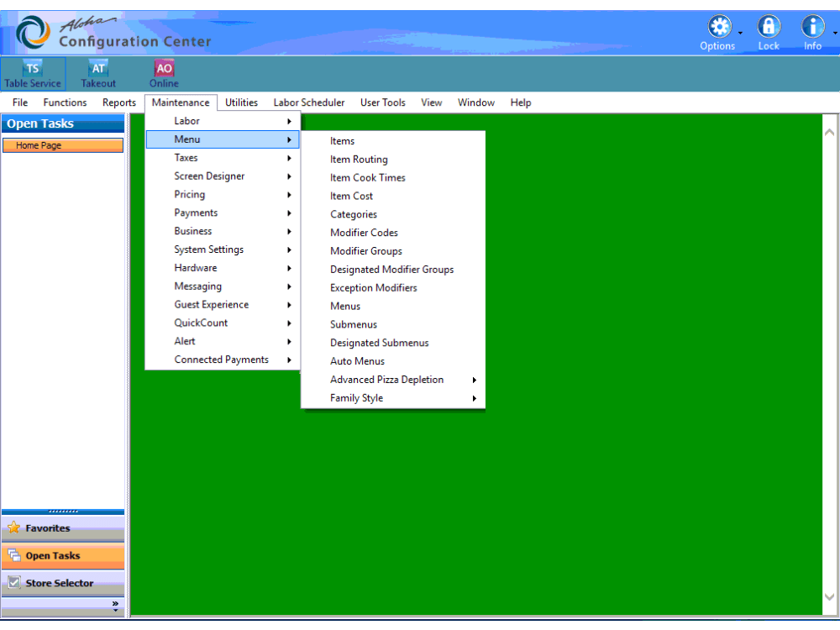Select QuickCount menu entry
This screenshot has width=840, height=630.
pyautogui.click(x=223, y=323)
